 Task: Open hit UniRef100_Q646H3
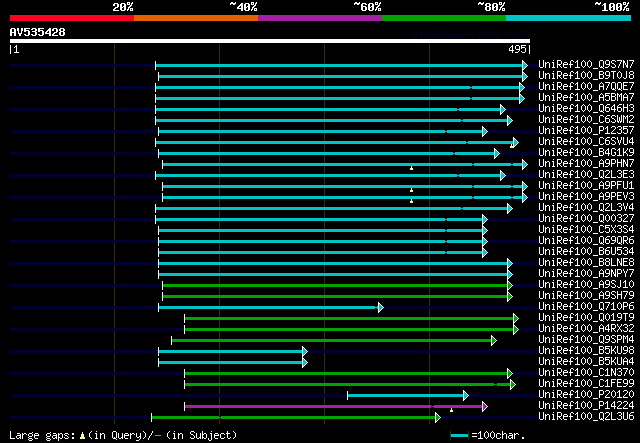tap(586, 108)
